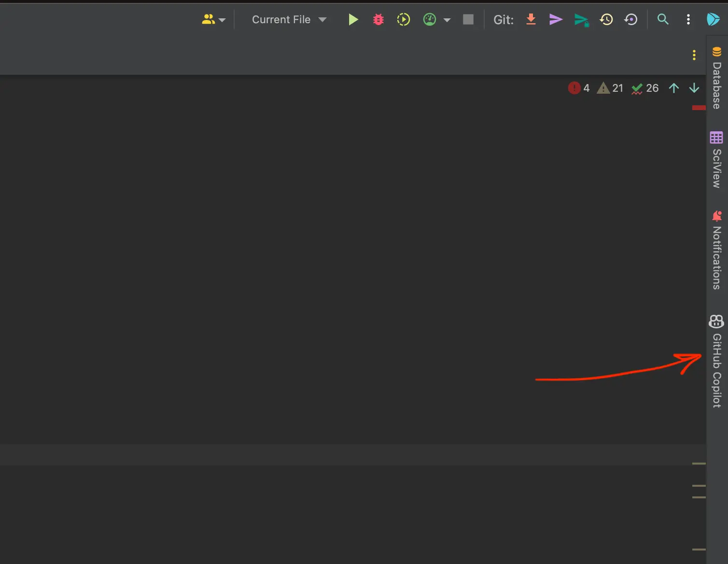The width and height of the screenshot is (728, 564).
Task: Start debugging with the red bug icon
Action: pyautogui.click(x=378, y=20)
